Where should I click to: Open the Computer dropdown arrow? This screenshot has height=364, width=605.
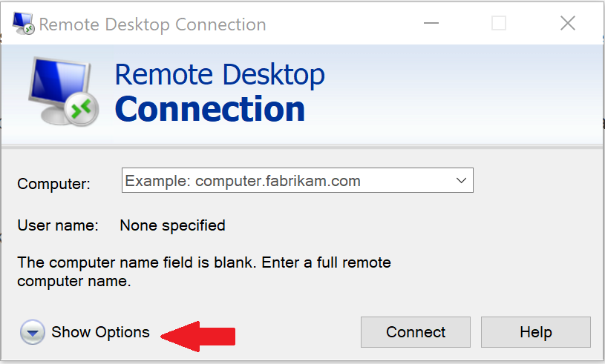click(461, 180)
